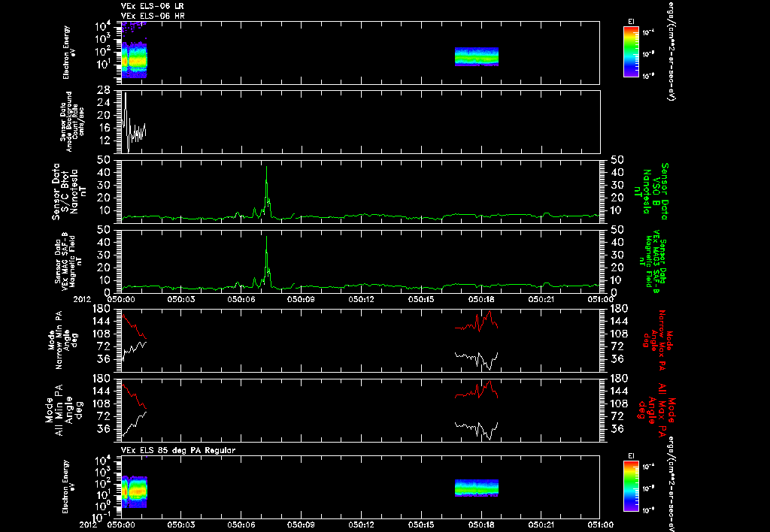Click the El color bar beside the 85 deg PA panel
The image size is (770, 532).
(631, 486)
